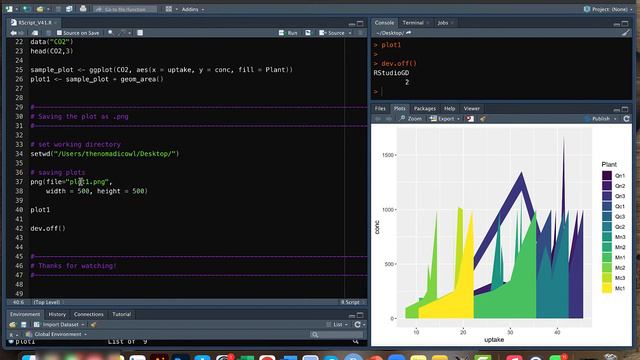The width and height of the screenshot is (640, 360).
Task: Click the Source button
Action: tap(332, 33)
